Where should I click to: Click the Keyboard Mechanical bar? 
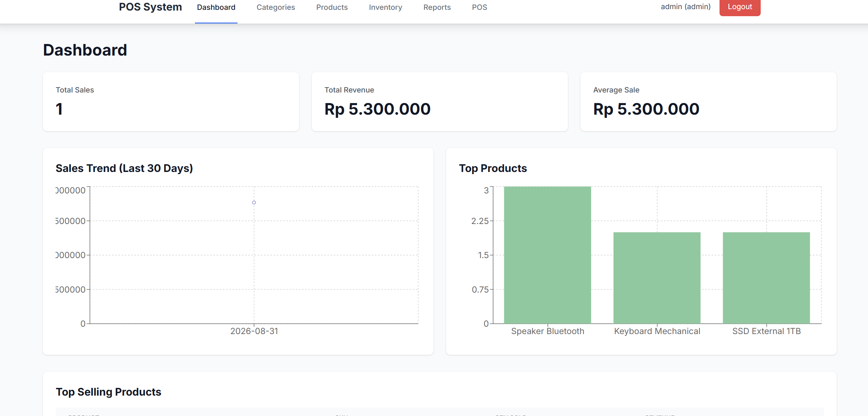pyautogui.click(x=657, y=278)
